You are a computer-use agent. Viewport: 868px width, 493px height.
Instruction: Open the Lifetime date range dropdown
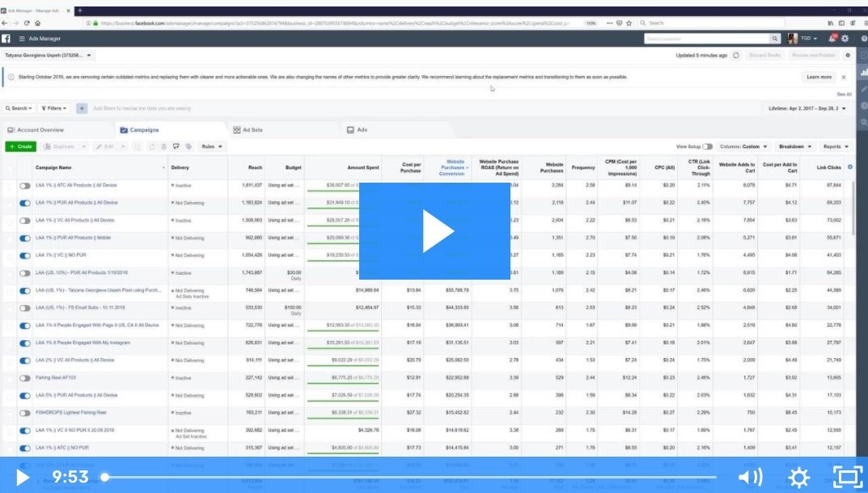coord(807,108)
